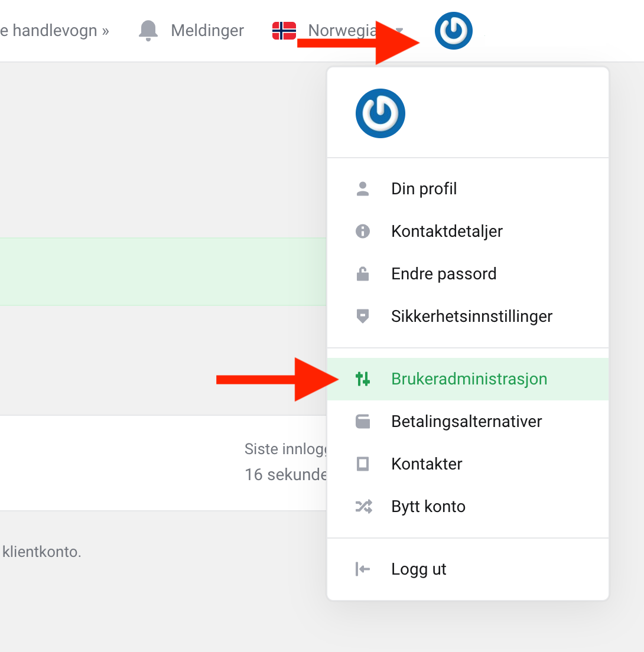Open Meldinger notifications link
644x652 pixels.
click(x=207, y=31)
